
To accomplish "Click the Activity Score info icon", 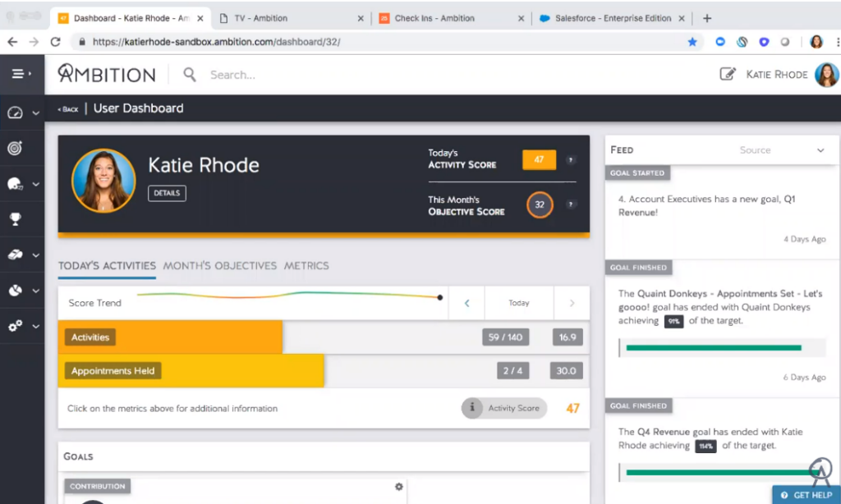I will [472, 407].
